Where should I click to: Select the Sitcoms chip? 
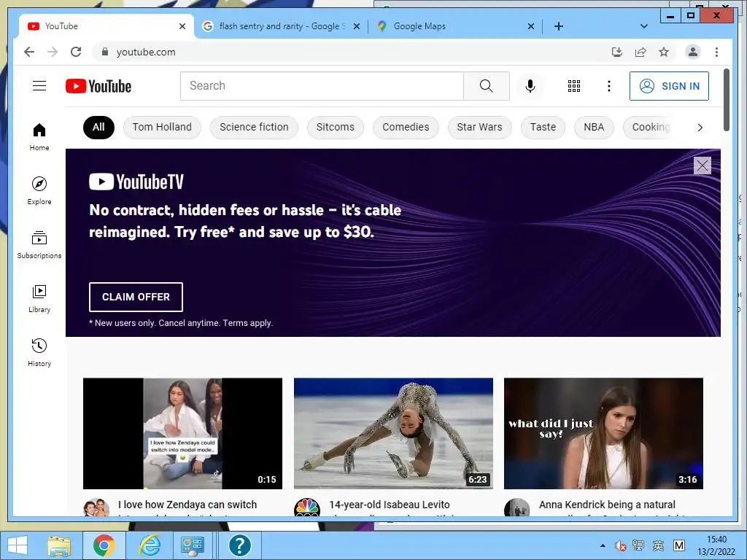click(336, 127)
